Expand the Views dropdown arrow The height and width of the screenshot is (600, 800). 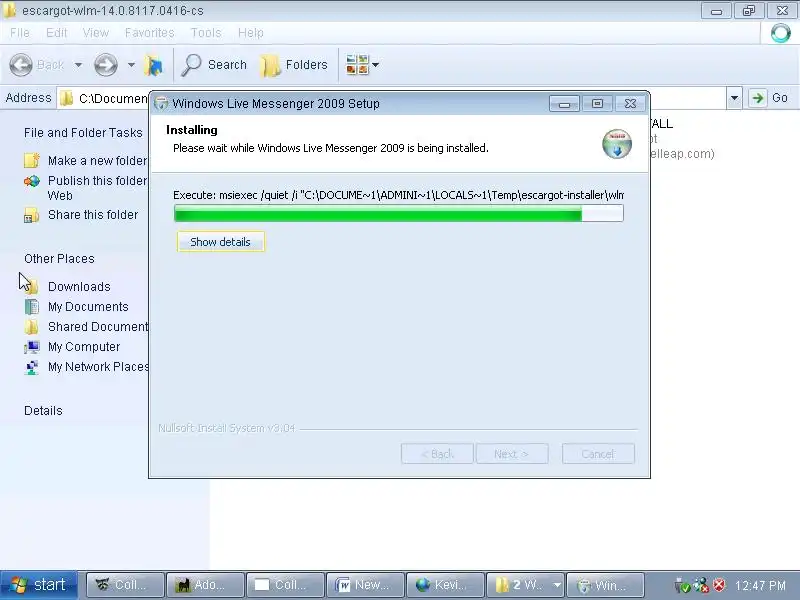tap(376, 65)
